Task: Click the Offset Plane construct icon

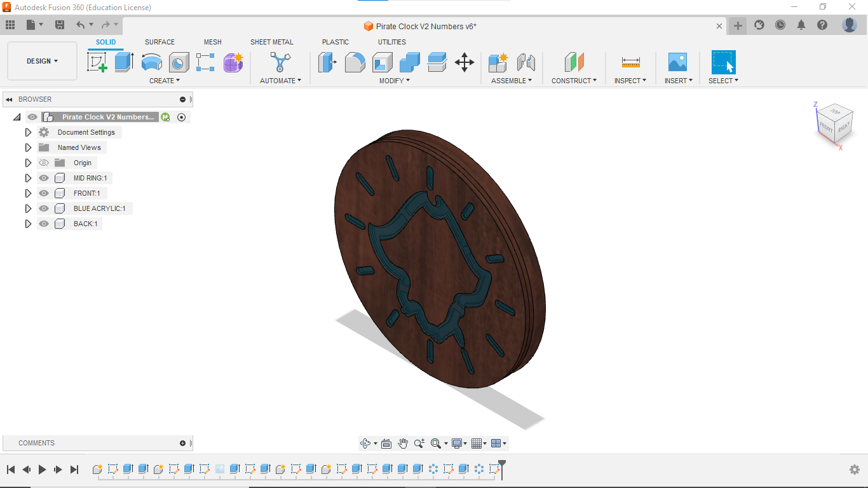Action: click(574, 62)
